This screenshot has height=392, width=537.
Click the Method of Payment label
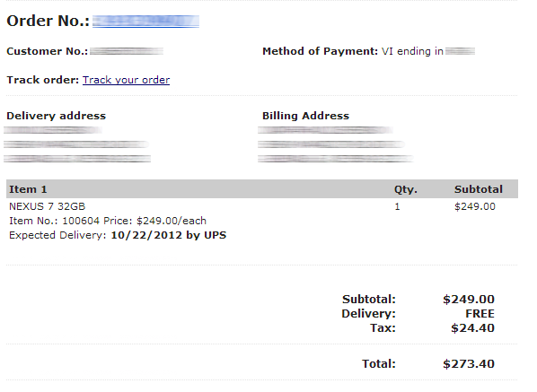coord(320,51)
